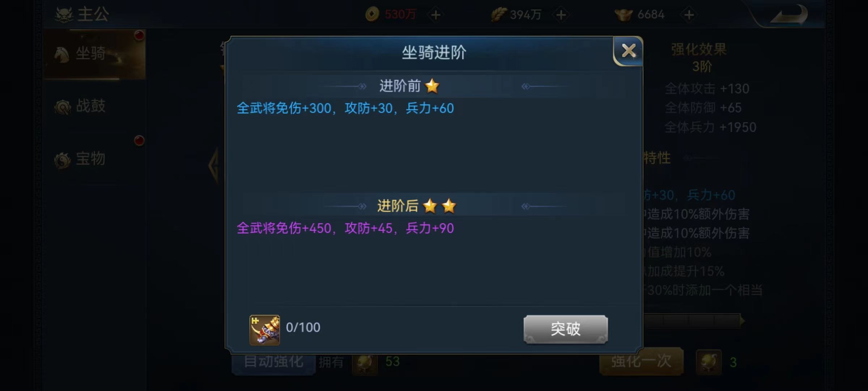Tap the mount fragment item icon
868x391 pixels.
coord(265,330)
